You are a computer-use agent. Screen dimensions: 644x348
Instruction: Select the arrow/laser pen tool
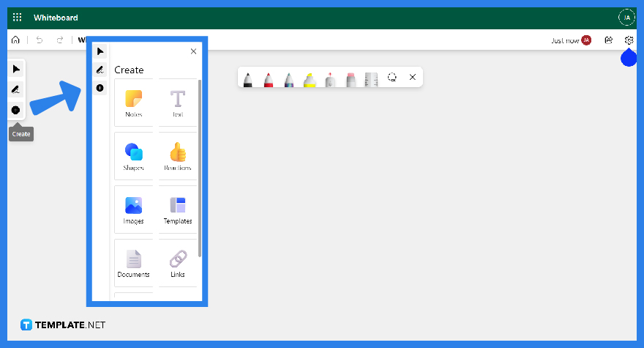pyautogui.click(x=330, y=79)
